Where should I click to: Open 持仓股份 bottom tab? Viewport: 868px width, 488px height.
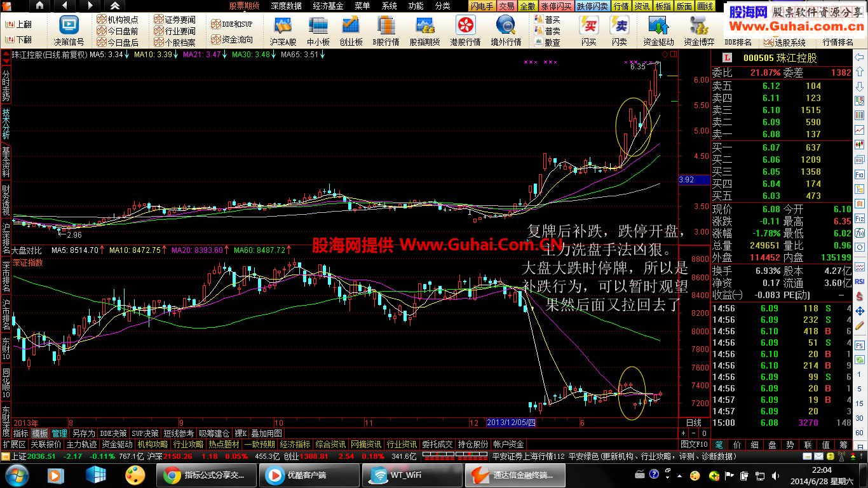(x=473, y=444)
